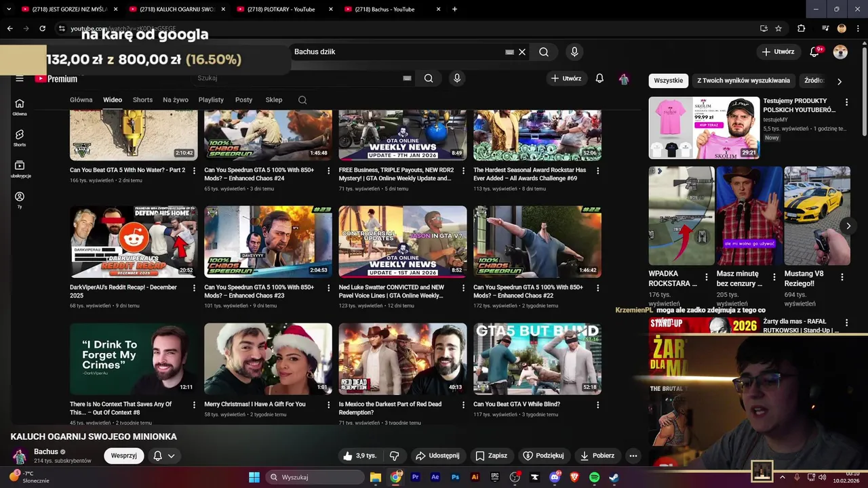Open the YouTube hamburger guide menu
Image resolution: width=868 pixels, height=488 pixels.
point(20,79)
